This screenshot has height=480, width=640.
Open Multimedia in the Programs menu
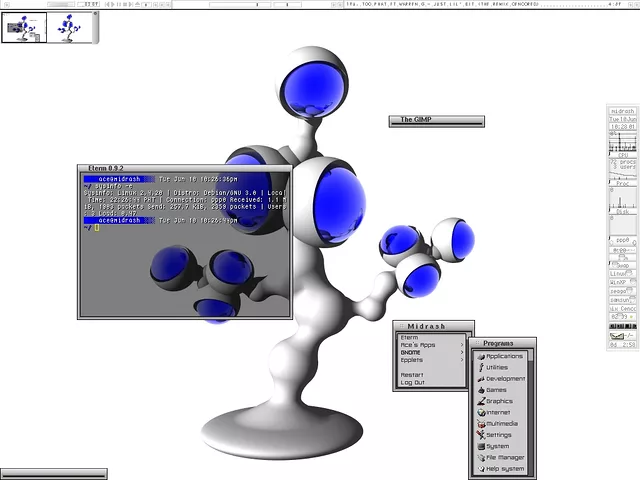coord(501,424)
